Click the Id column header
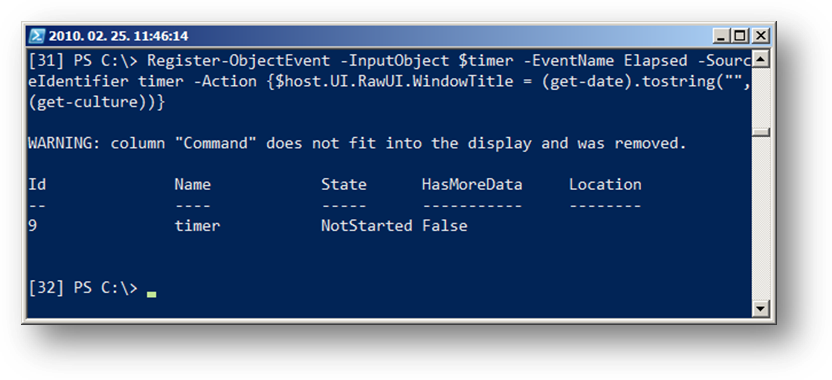Image resolution: width=832 pixels, height=380 pixels. pos(37,185)
